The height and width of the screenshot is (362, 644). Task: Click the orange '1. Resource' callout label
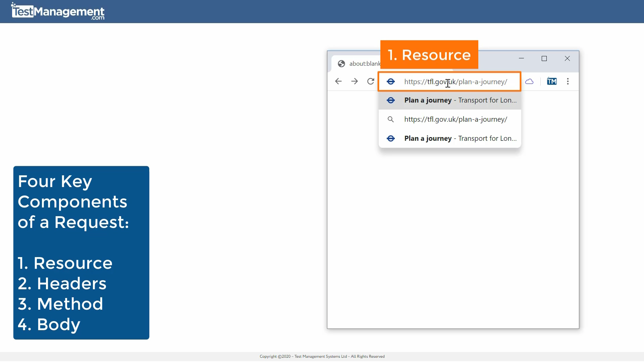tap(429, 54)
